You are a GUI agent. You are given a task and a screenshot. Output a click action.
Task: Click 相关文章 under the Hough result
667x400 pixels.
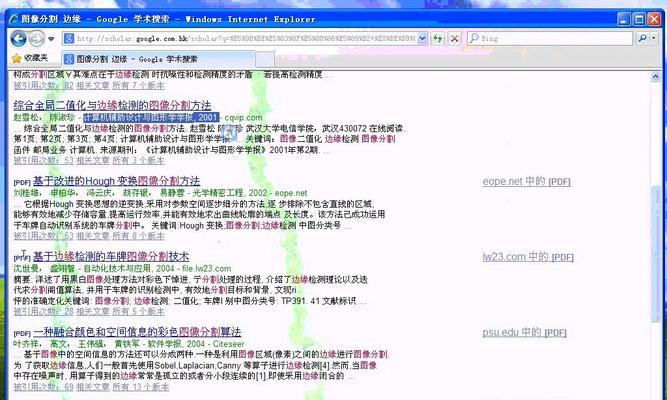tap(93, 236)
